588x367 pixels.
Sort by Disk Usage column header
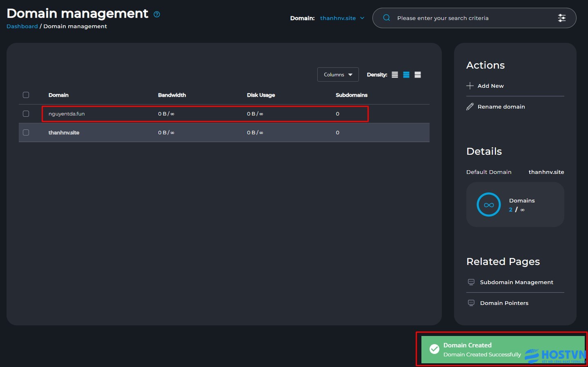[261, 95]
